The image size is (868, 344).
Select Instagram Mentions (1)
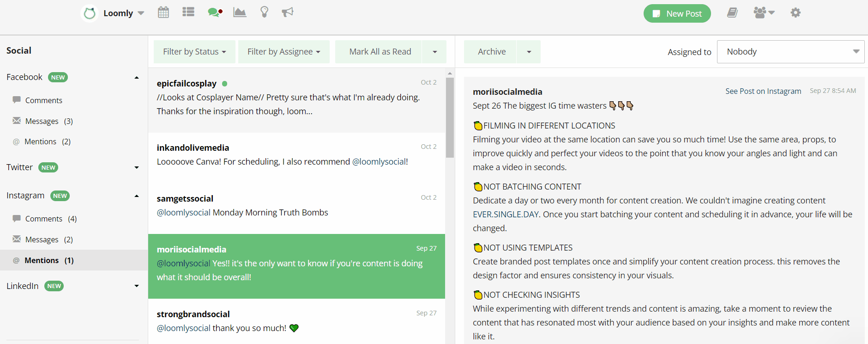pos(74,260)
